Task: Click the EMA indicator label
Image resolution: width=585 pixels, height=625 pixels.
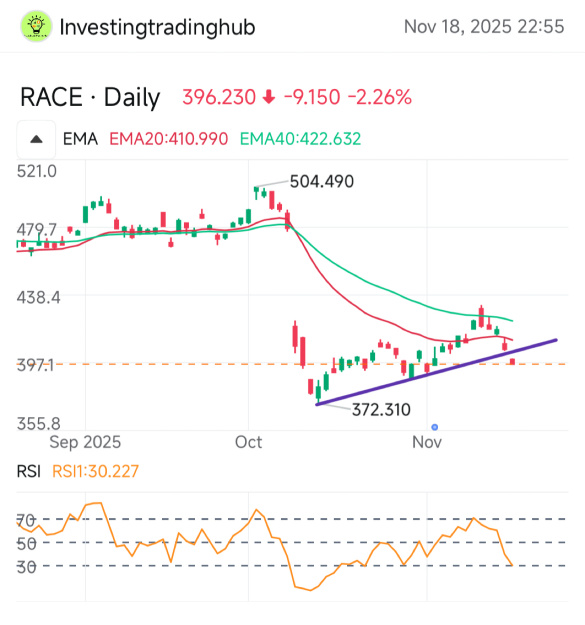Action: [80, 139]
